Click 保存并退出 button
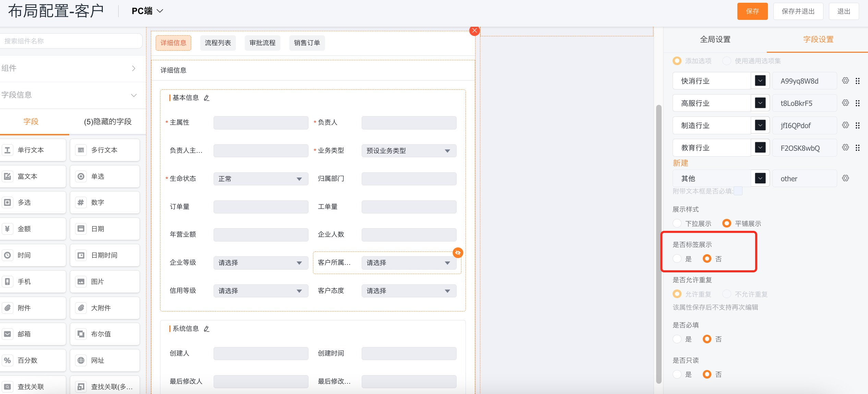 coord(798,11)
